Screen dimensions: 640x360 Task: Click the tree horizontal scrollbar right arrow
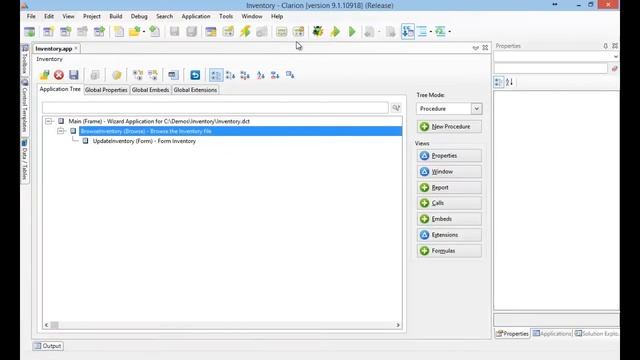[398, 325]
